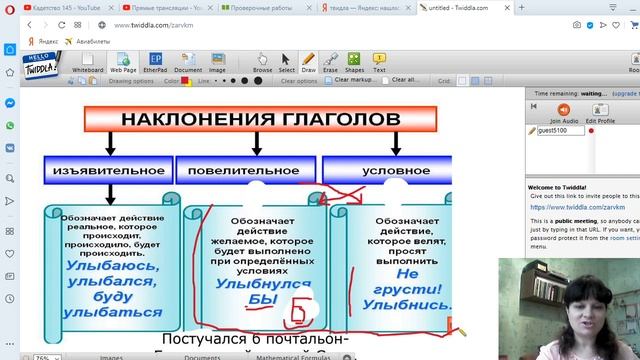Click the address bar URL

click(x=153, y=25)
